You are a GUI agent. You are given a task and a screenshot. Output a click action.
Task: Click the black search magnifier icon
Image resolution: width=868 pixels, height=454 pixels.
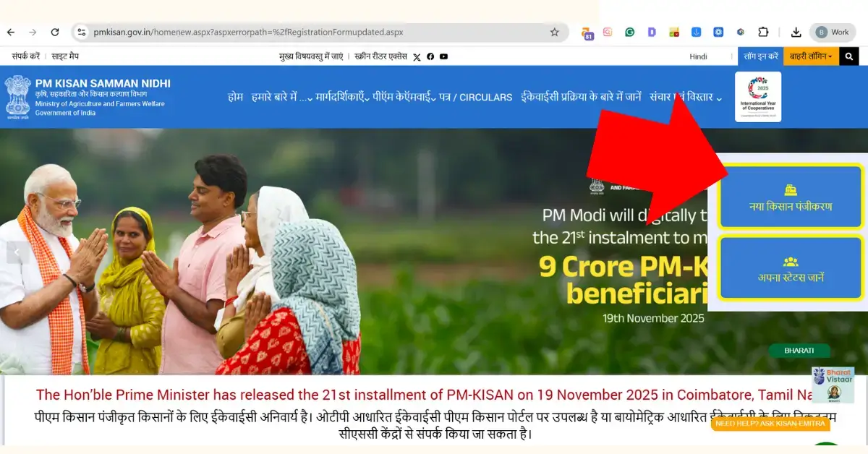coord(849,56)
